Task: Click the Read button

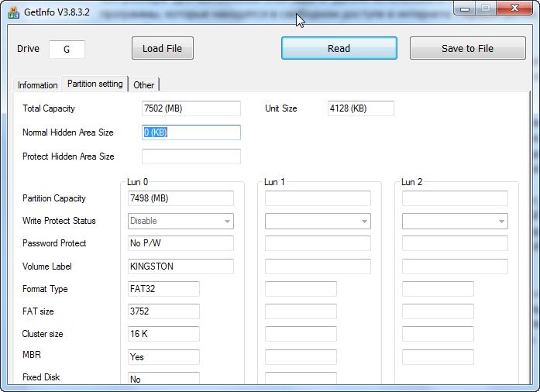Action: pos(339,48)
